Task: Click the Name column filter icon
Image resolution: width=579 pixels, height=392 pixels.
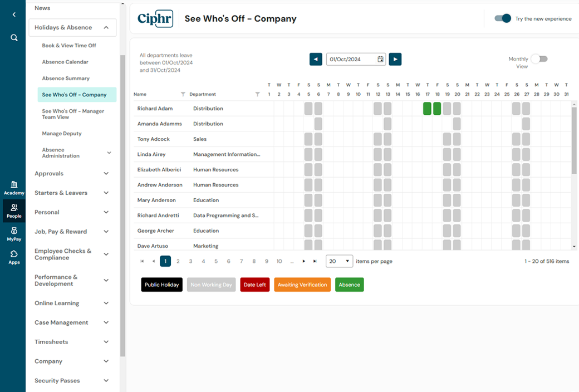Action: 183,94
